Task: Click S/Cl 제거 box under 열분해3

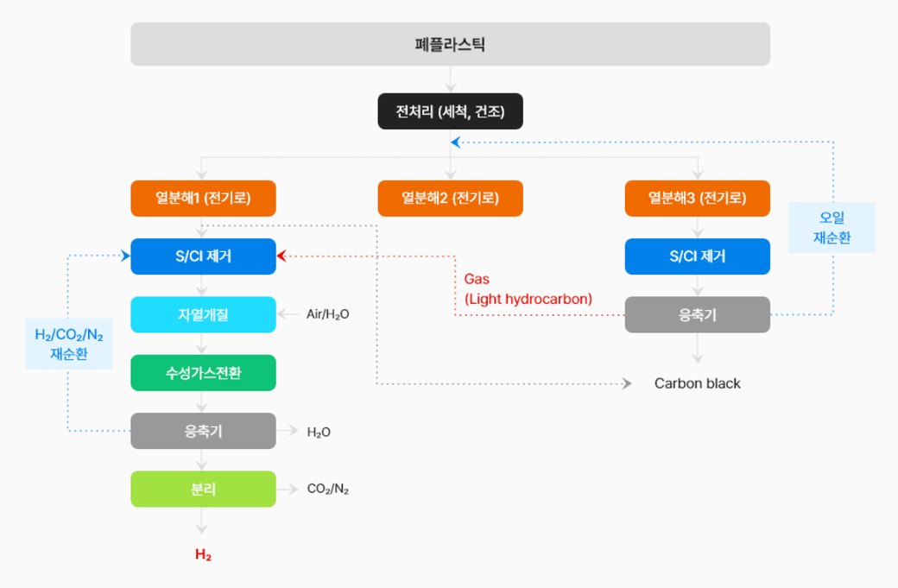Action: pos(697,256)
